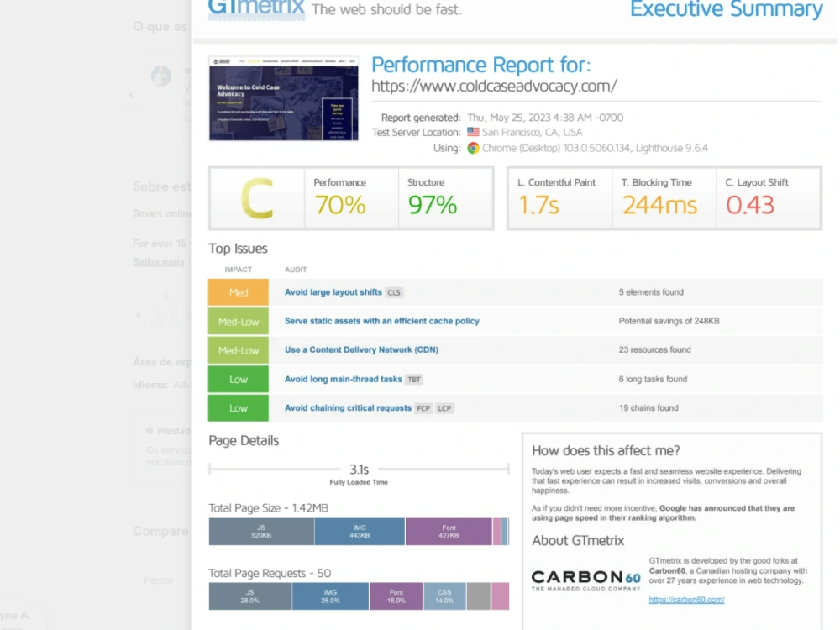Click the JS 28.0% requests segment
The width and height of the screenshot is (840, 630).
(x=250, y=596)
